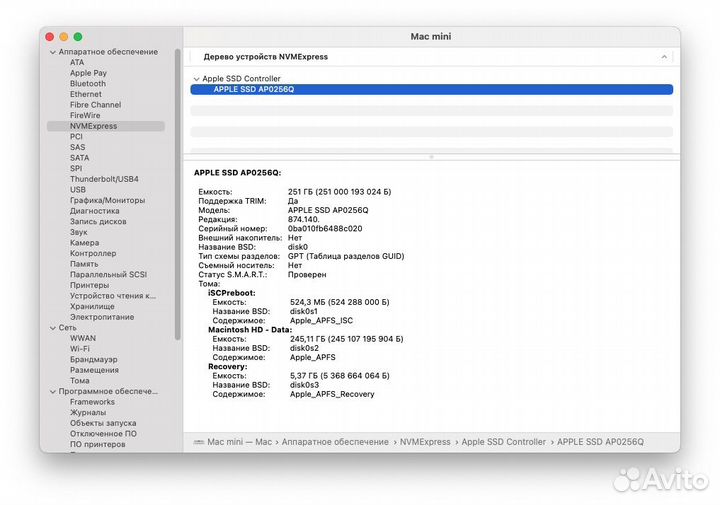
Task: Click the Macintosh HD - Data: heading
Action: point(250,330)
